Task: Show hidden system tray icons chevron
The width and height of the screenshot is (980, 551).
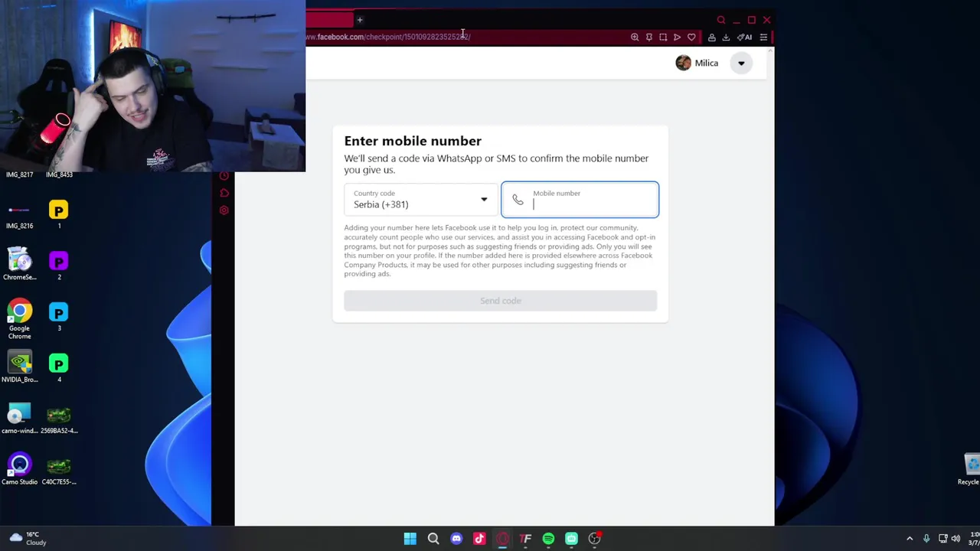Action: coord(910,539)
